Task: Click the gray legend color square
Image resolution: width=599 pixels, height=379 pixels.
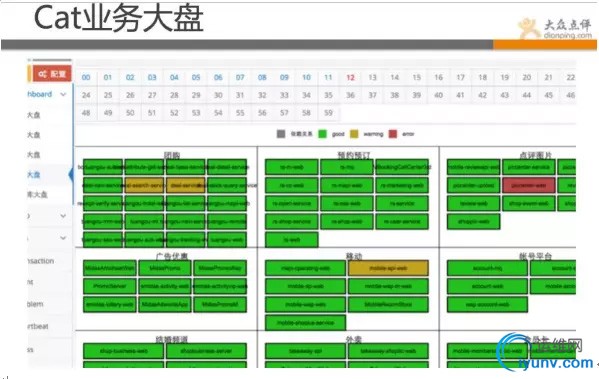Action: coord(281,134)
